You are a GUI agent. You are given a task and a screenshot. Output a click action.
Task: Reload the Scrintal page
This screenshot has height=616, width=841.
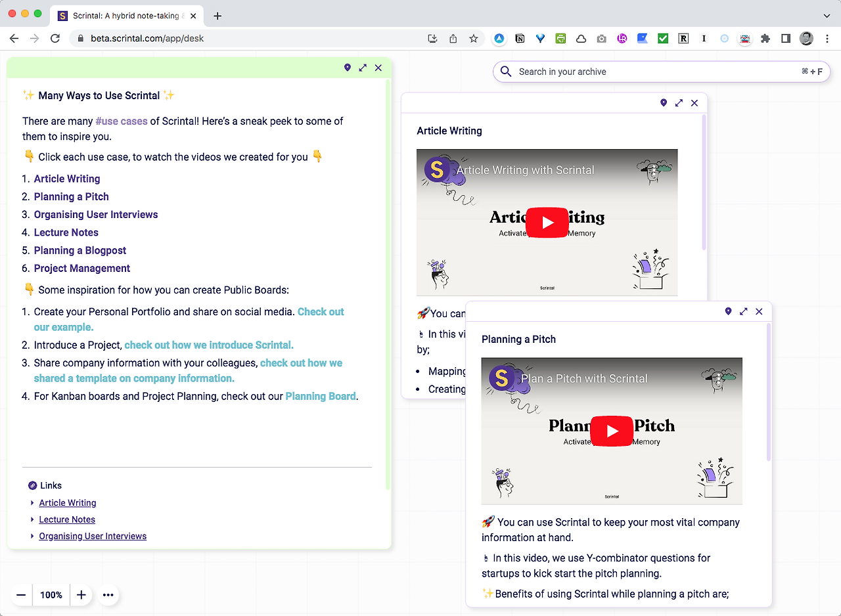click(x=55, y=39)
